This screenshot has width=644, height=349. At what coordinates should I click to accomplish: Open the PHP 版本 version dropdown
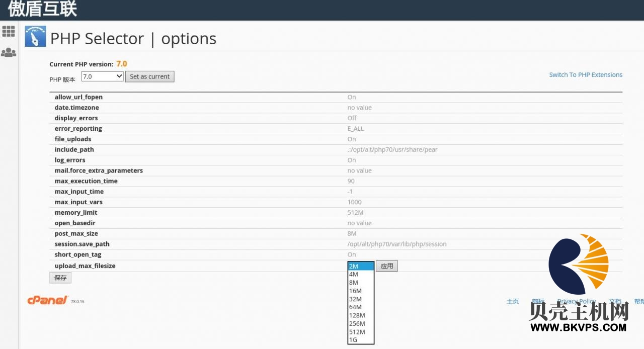102,76
